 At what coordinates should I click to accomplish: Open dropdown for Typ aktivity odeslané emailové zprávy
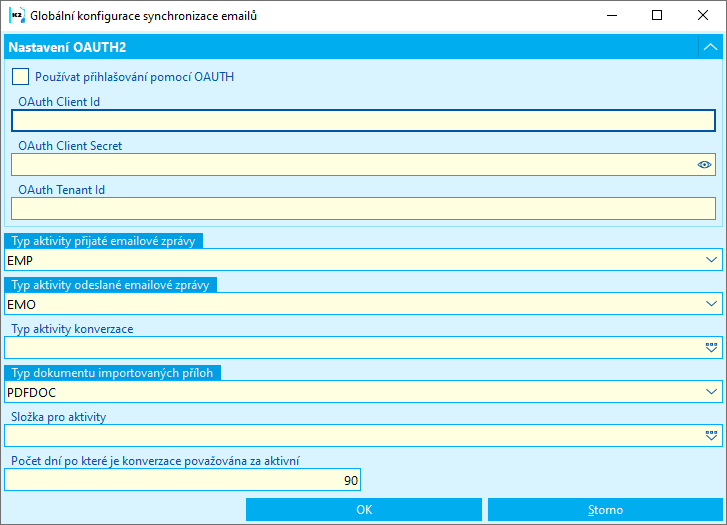[711, 304]
